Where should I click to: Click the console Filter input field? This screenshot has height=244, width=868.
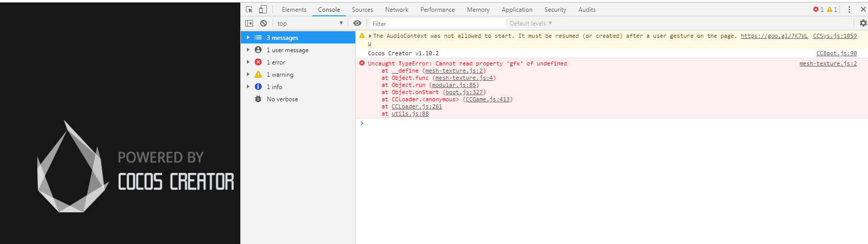437,24
